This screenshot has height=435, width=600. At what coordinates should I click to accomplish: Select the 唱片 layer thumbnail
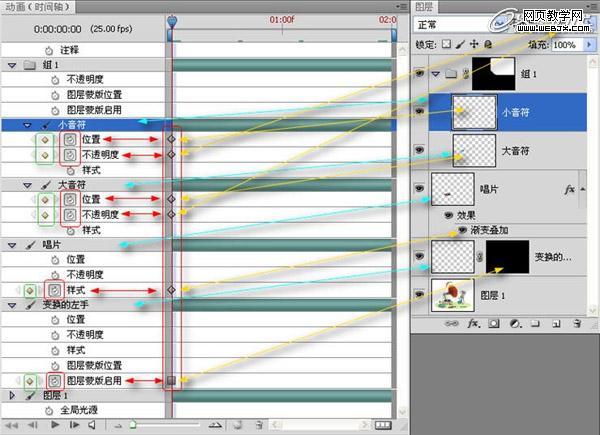pos(451,189)
